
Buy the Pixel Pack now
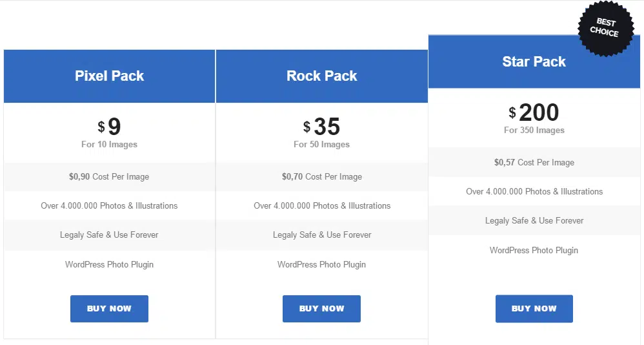pyautogui.click(x=109, y=308)
